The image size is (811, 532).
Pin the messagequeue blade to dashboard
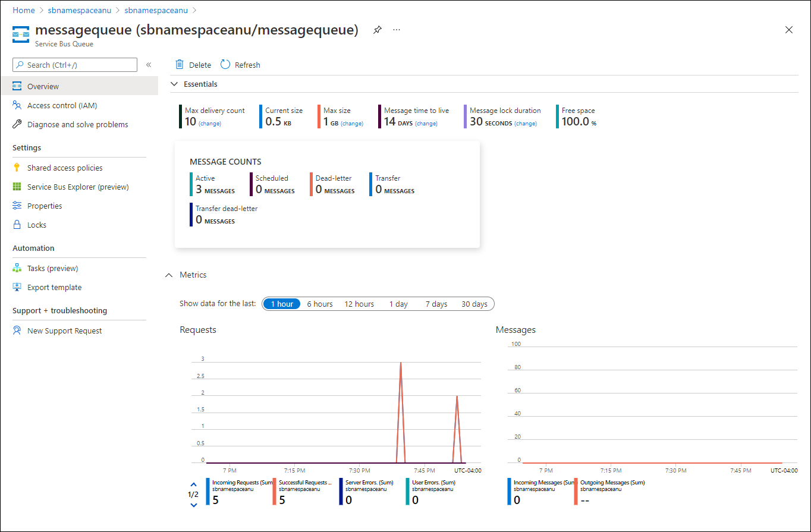378,30
